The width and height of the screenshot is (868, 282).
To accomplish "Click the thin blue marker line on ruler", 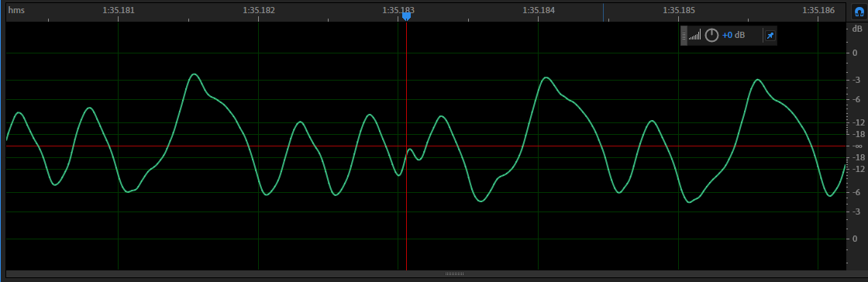I will (x=604, y=12).
